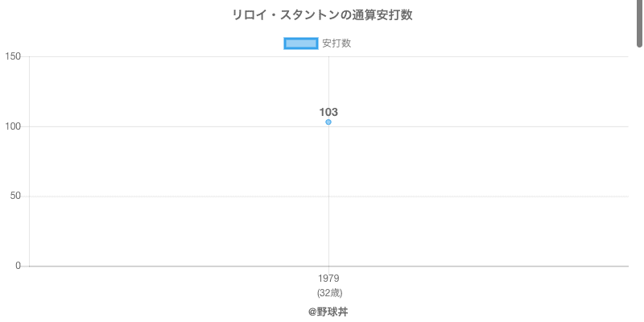Click the blue 安打数 legend color box

(301, 43)
